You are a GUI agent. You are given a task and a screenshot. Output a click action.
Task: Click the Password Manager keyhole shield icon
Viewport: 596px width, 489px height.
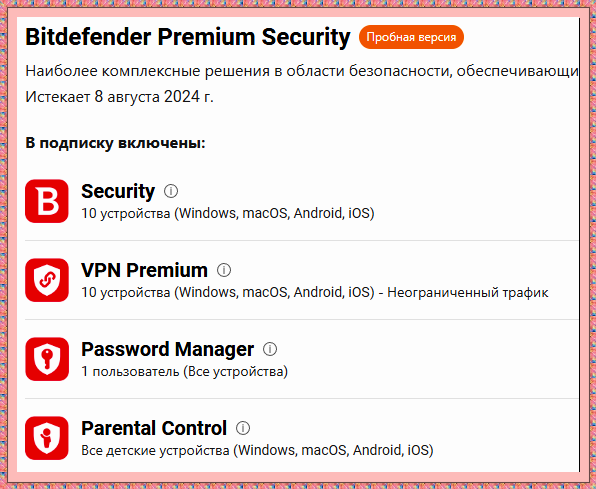click(47, 359)
